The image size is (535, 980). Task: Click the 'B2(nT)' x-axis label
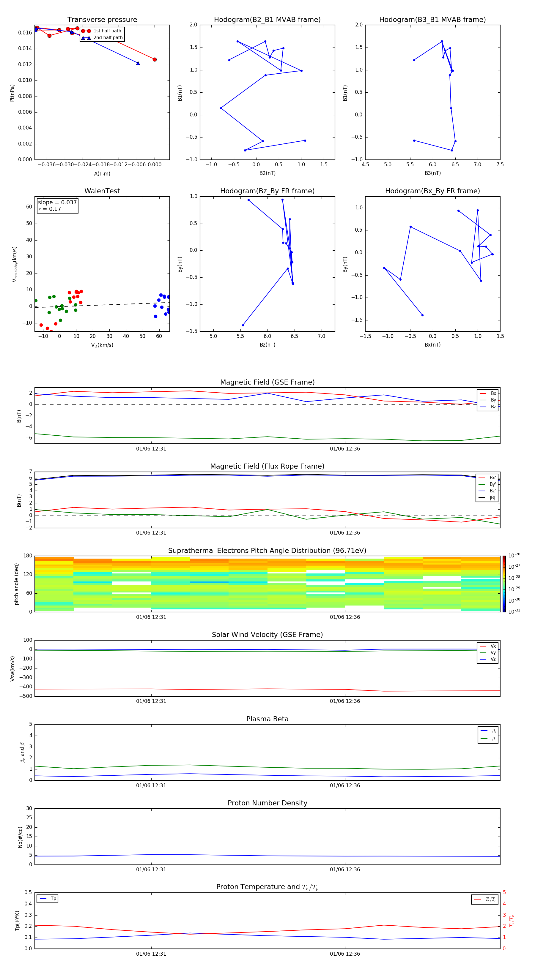[x=267, y=173]
